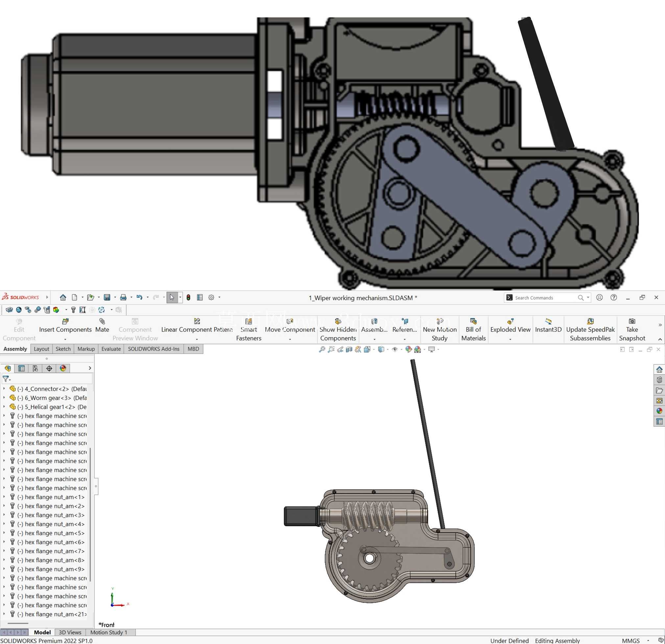The image size is (665, 644).
Task: Open the View Settings monitor icon
Action: tap(432, 349)
